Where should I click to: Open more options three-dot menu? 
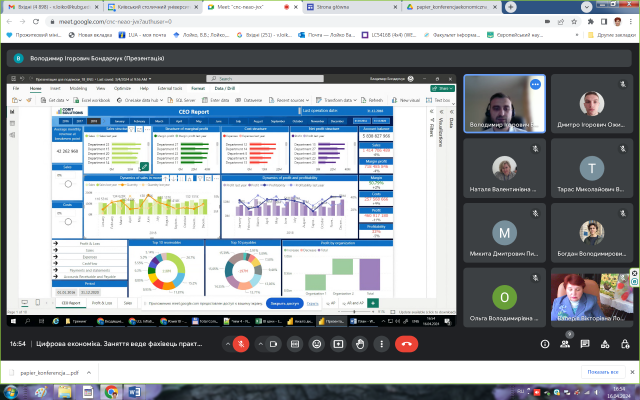(x=381, y=342)
